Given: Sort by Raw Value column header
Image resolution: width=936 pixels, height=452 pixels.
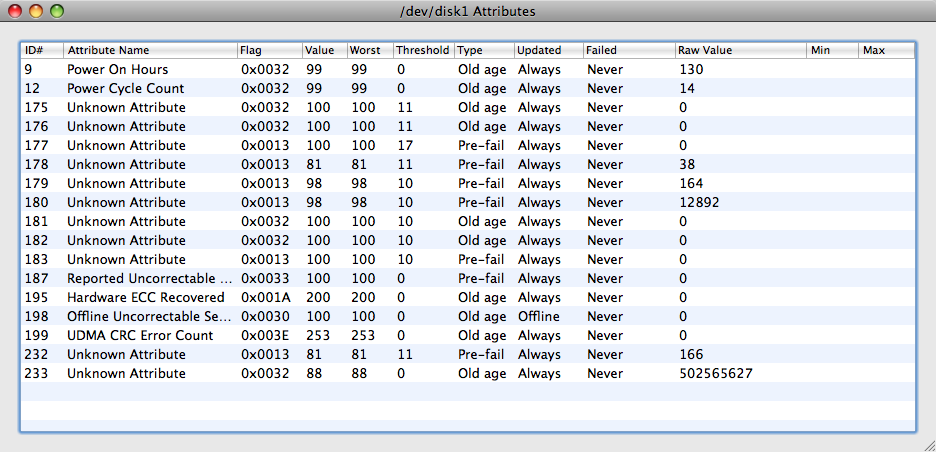Looking at the screenshot, I should tap(741, 51).
